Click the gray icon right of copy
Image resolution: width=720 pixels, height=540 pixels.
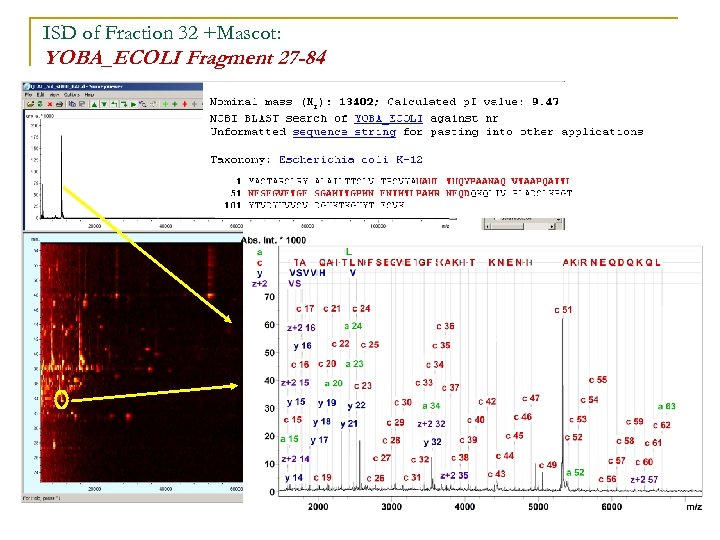(x=82, y=104)
